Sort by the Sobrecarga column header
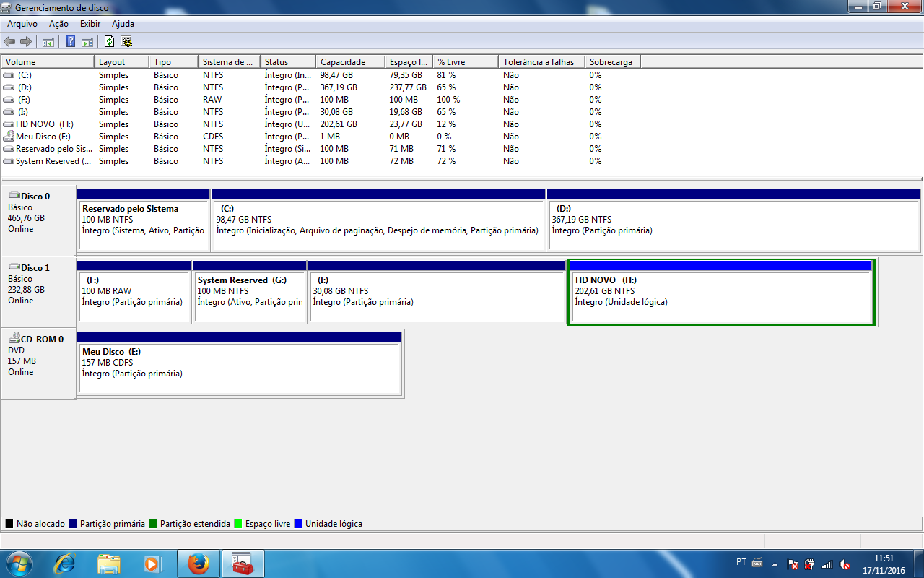The width and height of the screenshot is (924, 578). 613,62
